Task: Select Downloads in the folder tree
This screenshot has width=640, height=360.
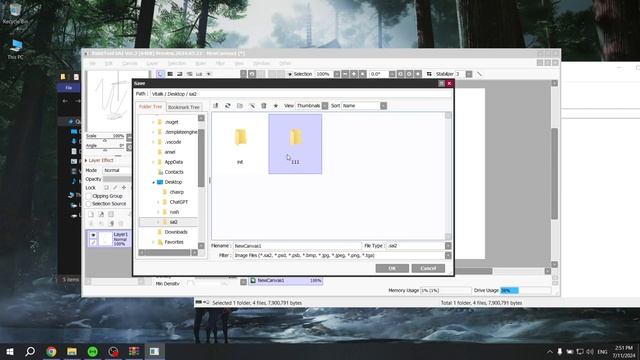Action: tap(176, 232)
